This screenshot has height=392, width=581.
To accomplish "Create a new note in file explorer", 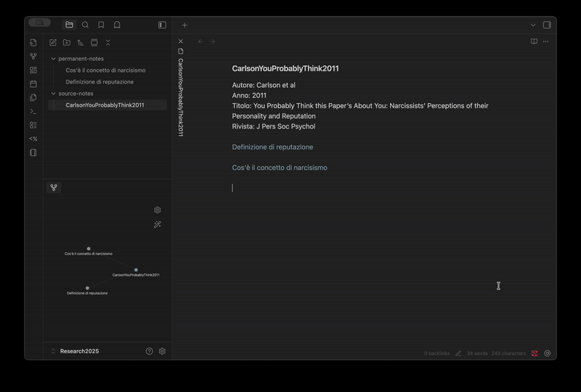I will point(53,43).
